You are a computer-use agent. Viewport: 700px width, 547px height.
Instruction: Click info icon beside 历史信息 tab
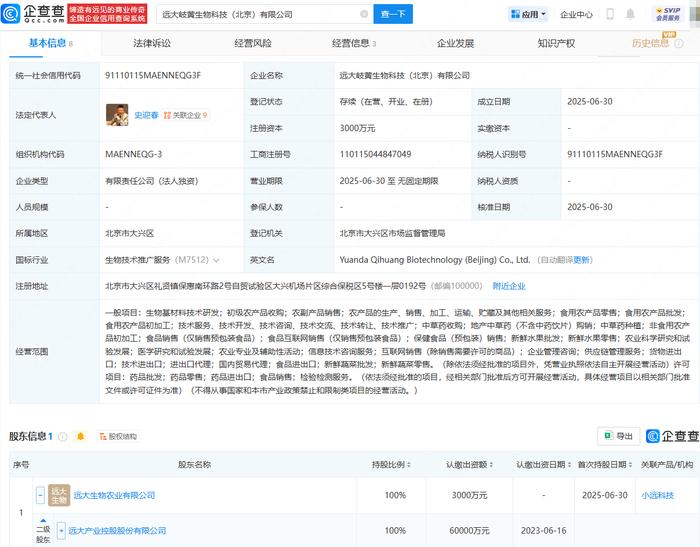(x=679, y=43)
